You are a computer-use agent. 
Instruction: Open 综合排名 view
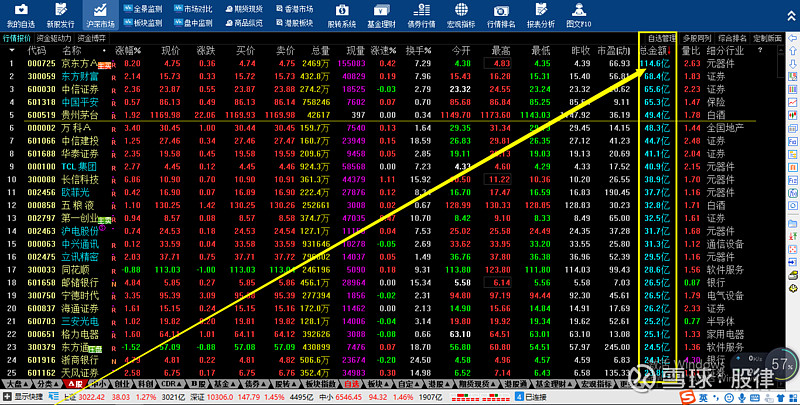732,38
